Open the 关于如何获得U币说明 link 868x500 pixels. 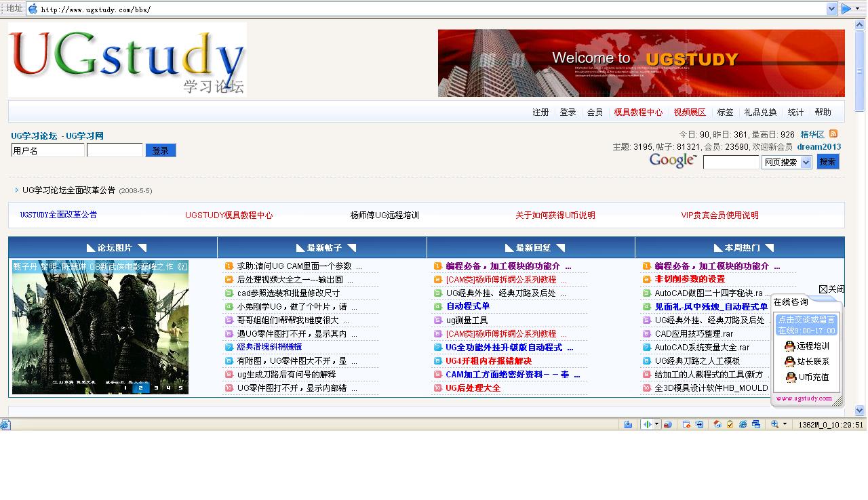555,215
